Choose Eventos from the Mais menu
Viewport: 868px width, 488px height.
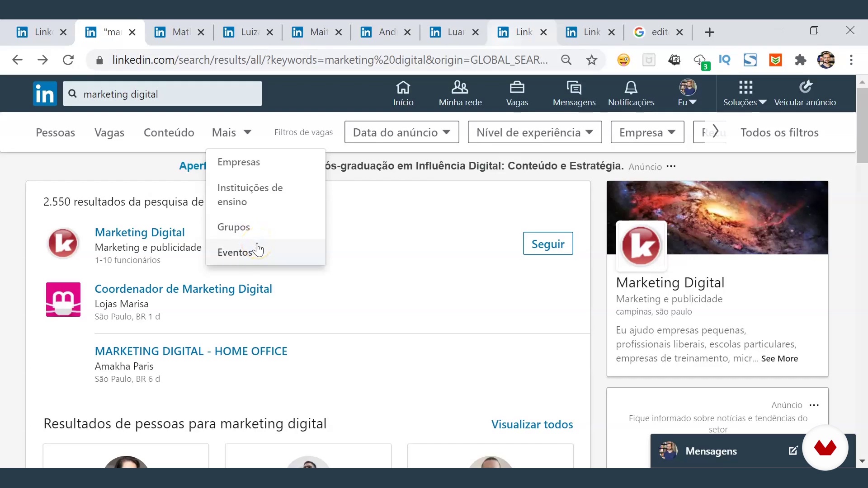[x=265, y=252]
